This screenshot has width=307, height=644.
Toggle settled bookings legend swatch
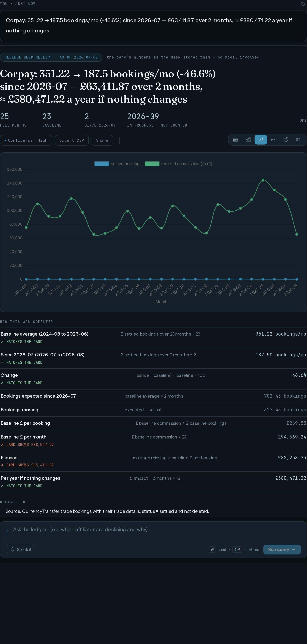click(102, 164)
